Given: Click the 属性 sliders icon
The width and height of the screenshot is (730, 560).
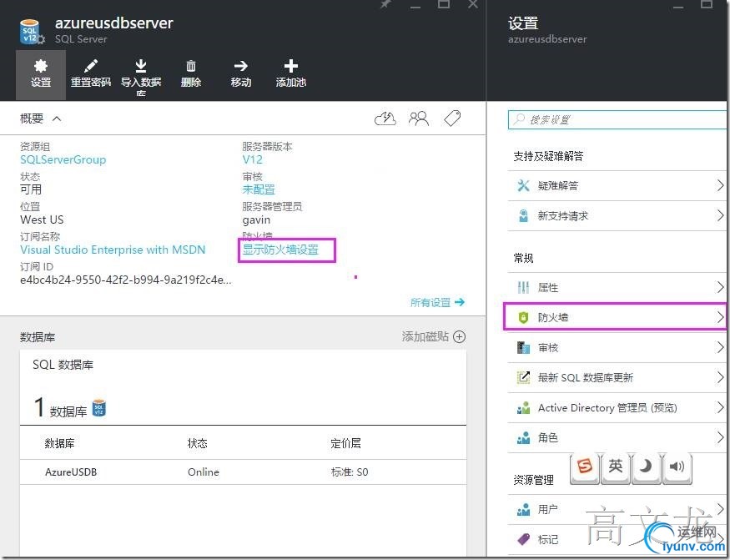Looking at the screenshot, I should tap(523, 287).
